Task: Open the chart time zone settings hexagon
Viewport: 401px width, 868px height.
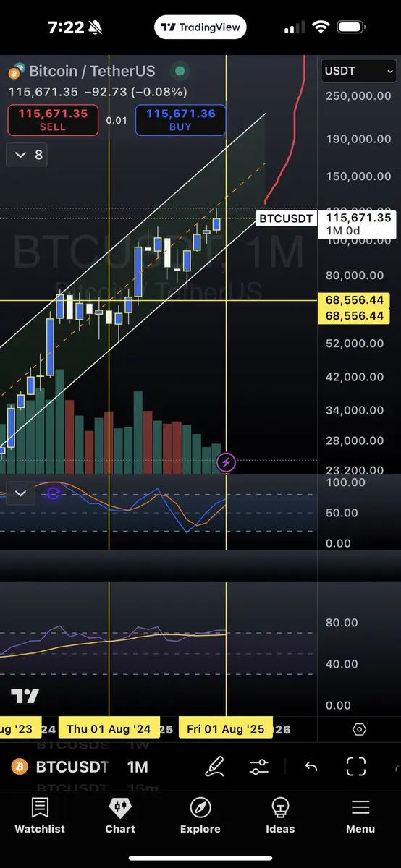Action: click(360, 729)
